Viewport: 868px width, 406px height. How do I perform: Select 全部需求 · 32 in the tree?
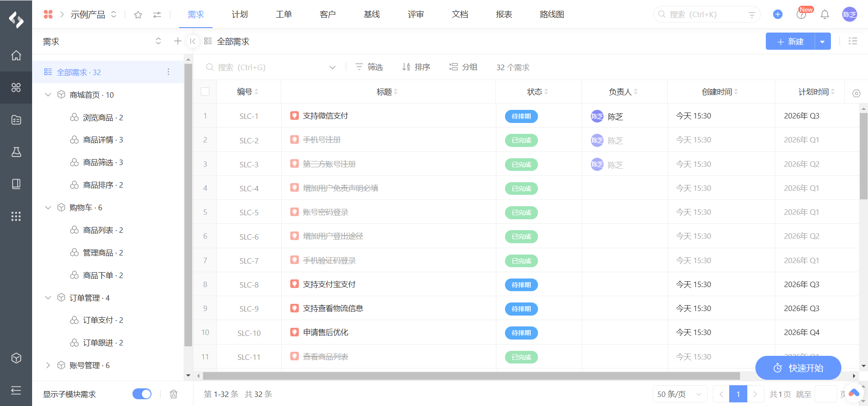pos(108,72)
